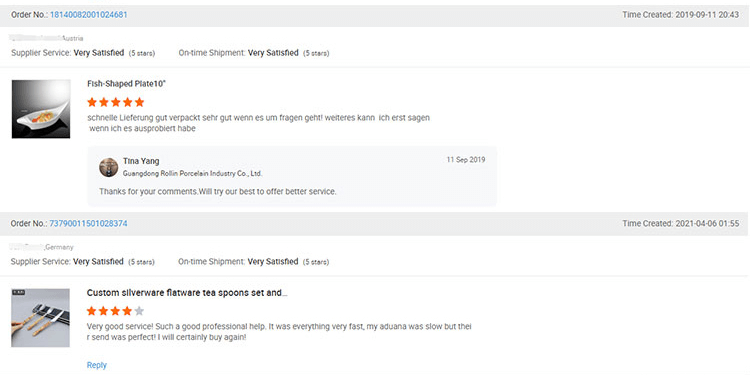Click the fifth orange star of plate review
The width and height of the screenshot is (750, 375).
139,102
